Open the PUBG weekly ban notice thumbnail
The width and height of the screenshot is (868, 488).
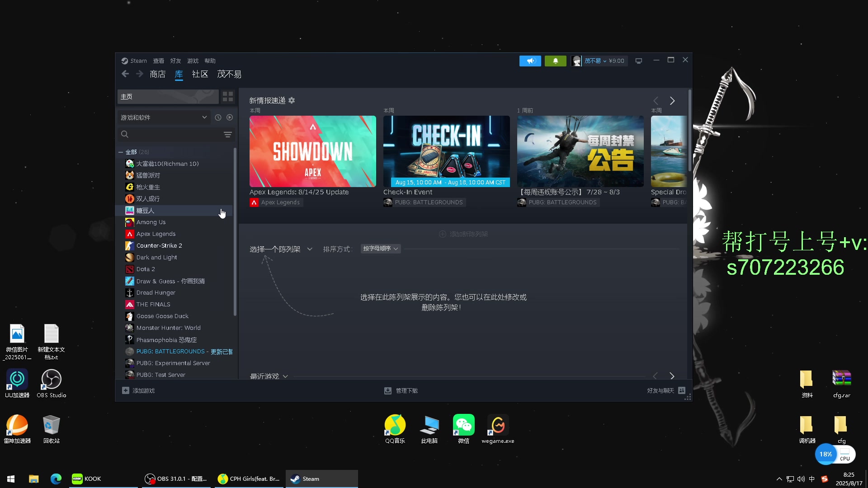point(580,151)
